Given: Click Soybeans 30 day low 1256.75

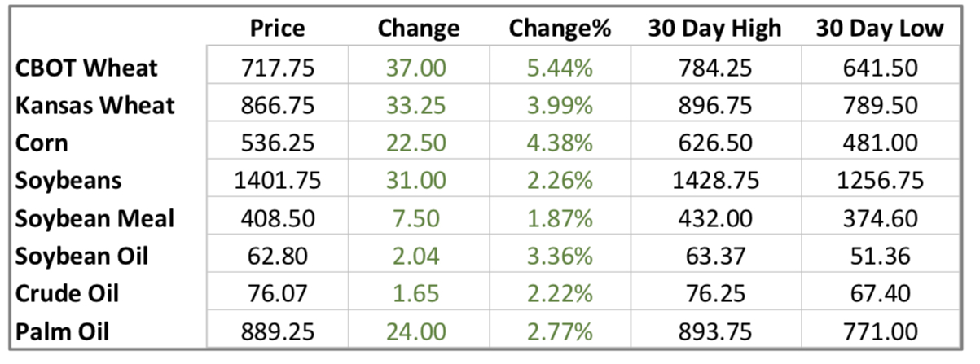Looking at the screenshot, I should click(x=880, y=180).
